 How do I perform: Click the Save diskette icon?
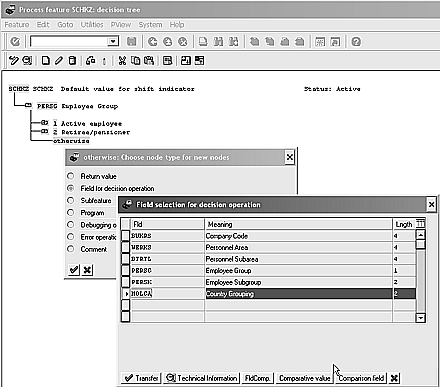click(x=132, y=42)
